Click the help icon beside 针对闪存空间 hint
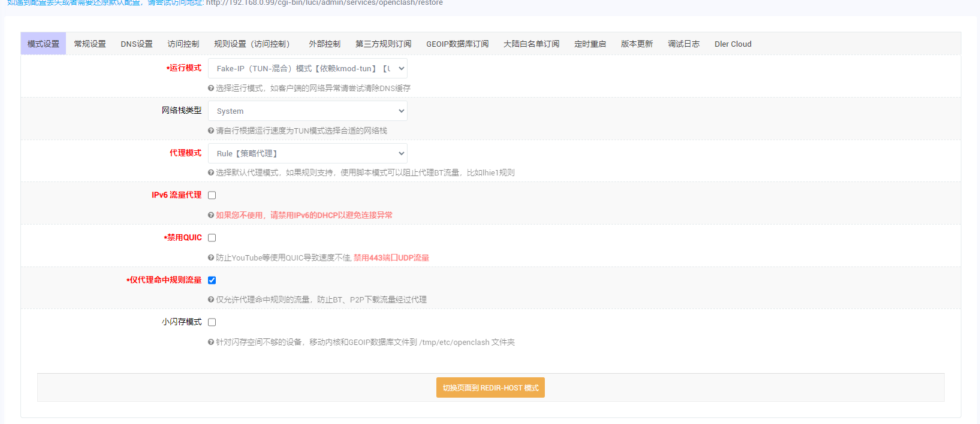Screen dimensions: 980x424 (x=211, y=342)
